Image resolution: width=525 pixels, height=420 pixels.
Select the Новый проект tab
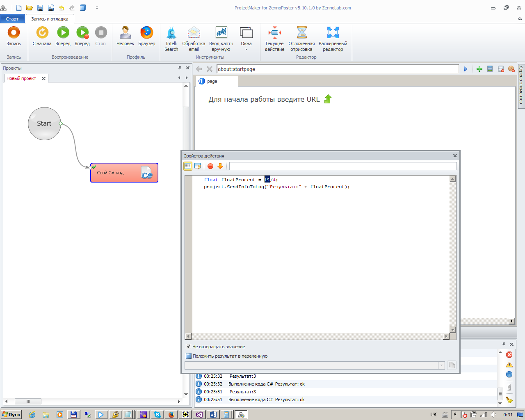tap(21, 78)
